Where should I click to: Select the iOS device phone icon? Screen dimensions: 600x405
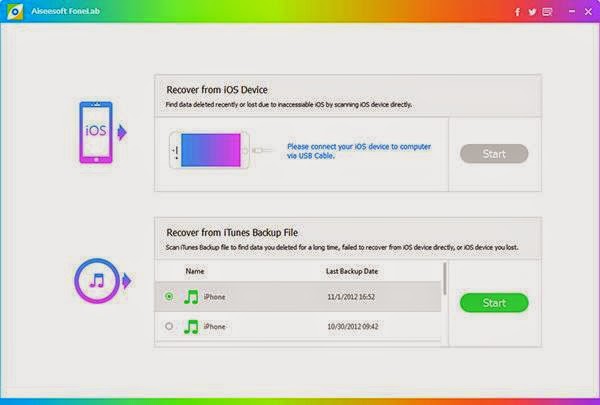click(96, 132)
